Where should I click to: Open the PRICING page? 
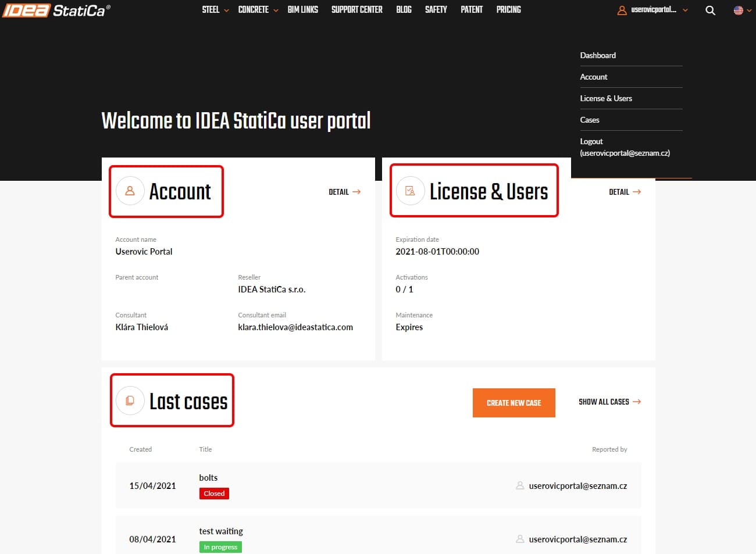(x=509, y=10)
